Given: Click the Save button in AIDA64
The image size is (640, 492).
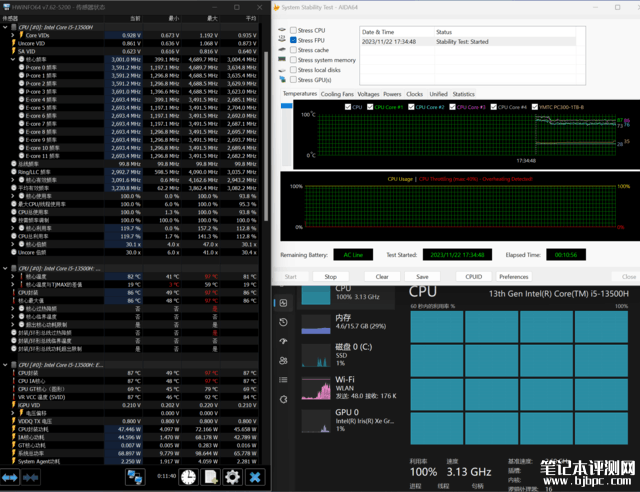Looking at the screenshot, I should (422, 276).
